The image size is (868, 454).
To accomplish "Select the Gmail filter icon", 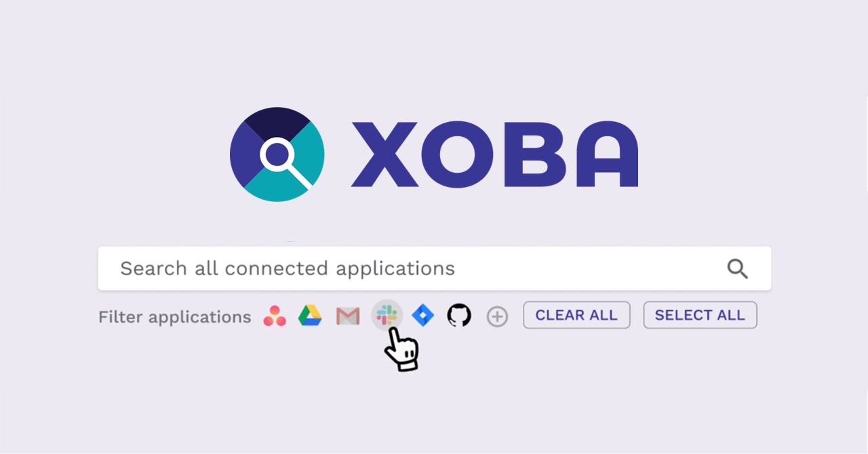I will point(348,316).
